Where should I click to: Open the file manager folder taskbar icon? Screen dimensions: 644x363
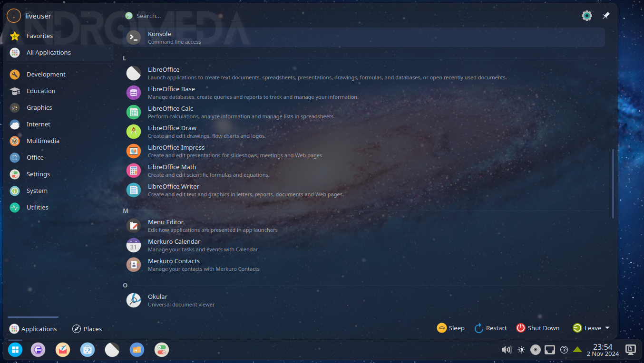[137, 350]
